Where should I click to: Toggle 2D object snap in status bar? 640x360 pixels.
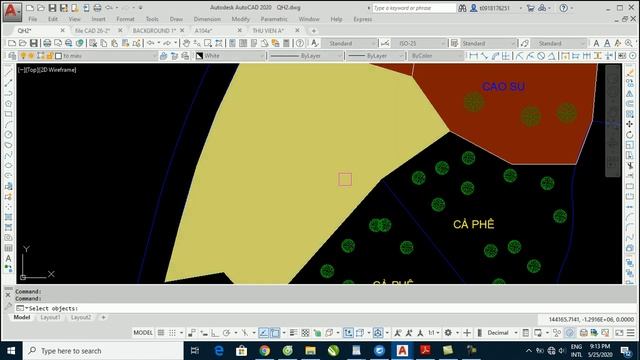(x=275, y=333)
